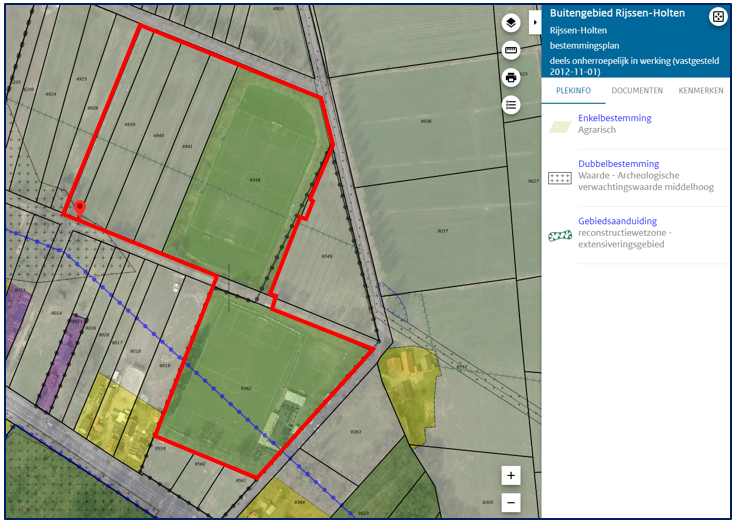Zoom in with the plus button
739x526 pixels.
coord(511,475)
